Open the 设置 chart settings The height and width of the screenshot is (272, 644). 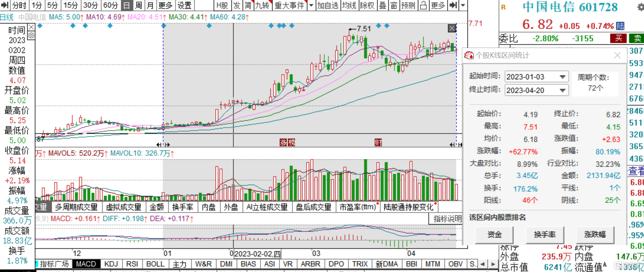point(184,5)
